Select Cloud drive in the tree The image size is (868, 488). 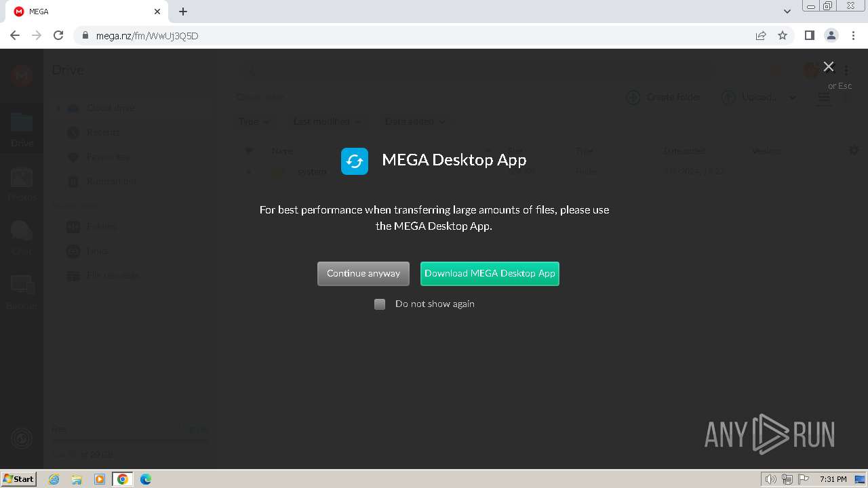tap(111, 108)
